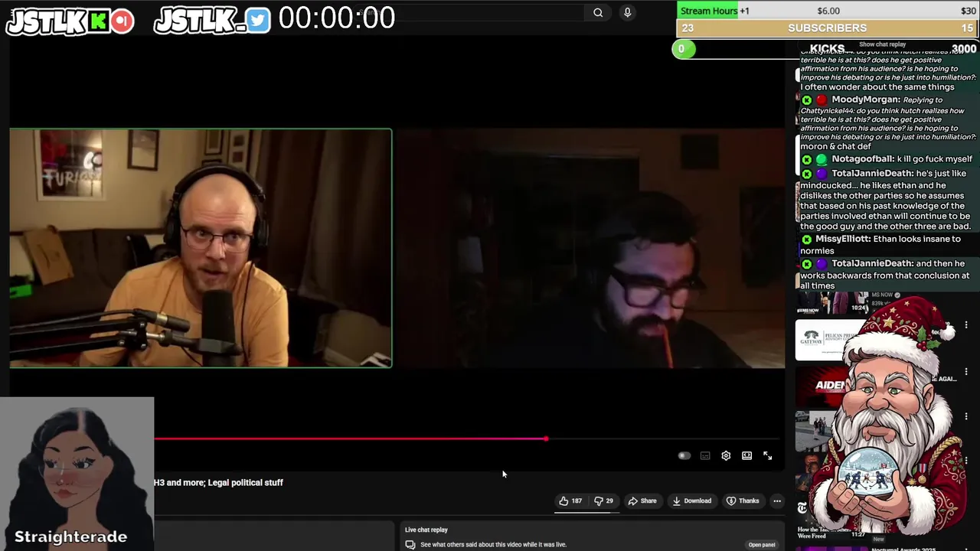Viewport: 980px width, 551px height.
Task: Click the 00:00:00 stream timer
Action: click(x=337, y=18)
